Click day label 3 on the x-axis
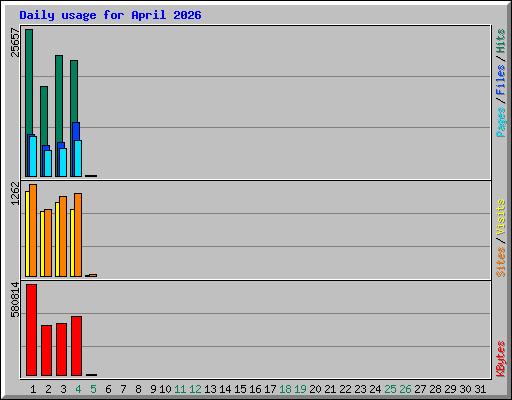This screenshot has height=400, width=512. click(63, 389)
